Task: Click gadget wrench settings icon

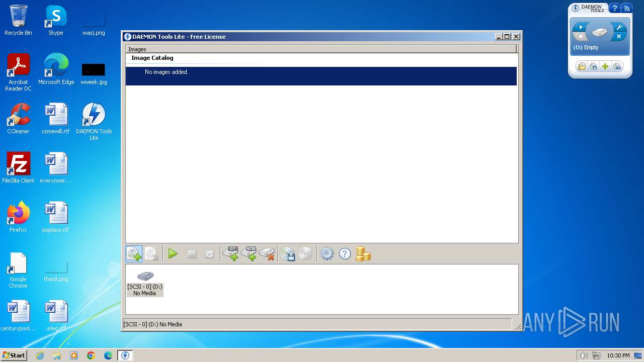Action: click(x=619, y=27)
